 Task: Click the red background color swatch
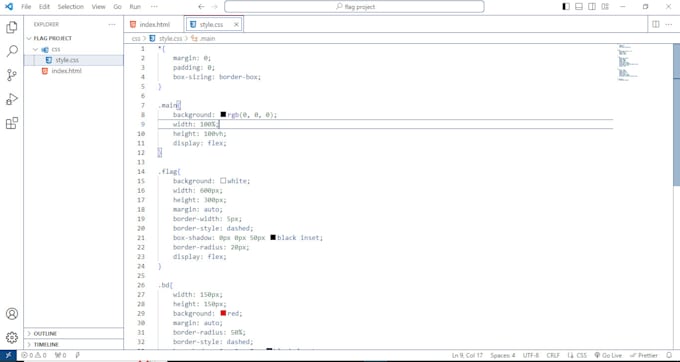point(223,313)
